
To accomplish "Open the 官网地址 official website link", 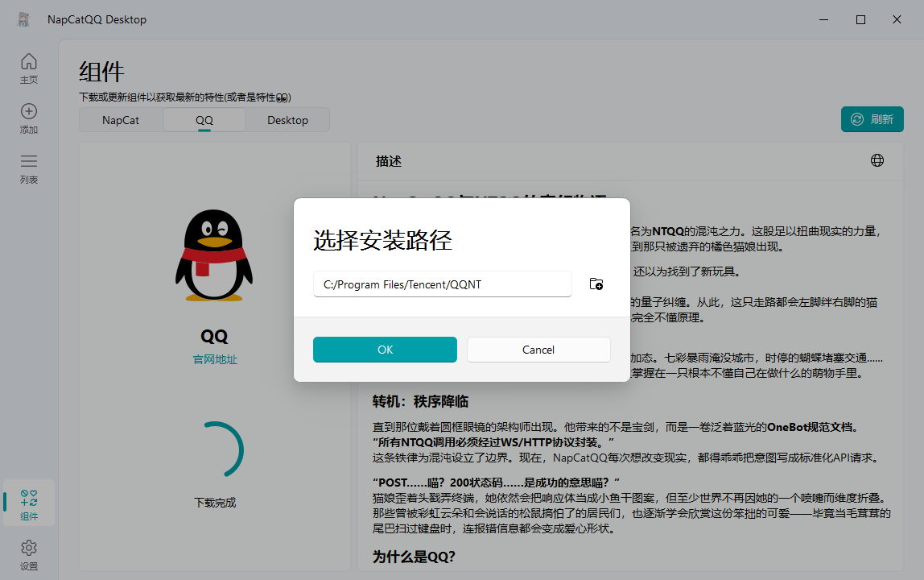I will coord(215,359).
